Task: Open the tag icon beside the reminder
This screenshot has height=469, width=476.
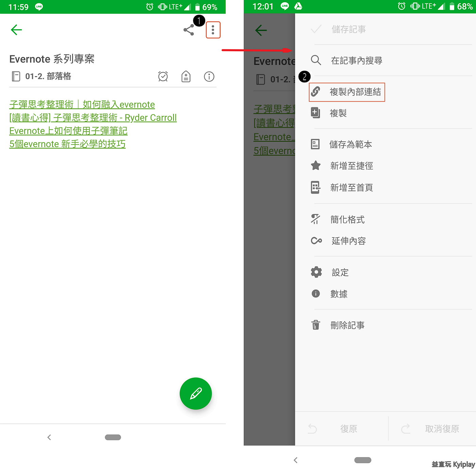Action: pos(186,76)
